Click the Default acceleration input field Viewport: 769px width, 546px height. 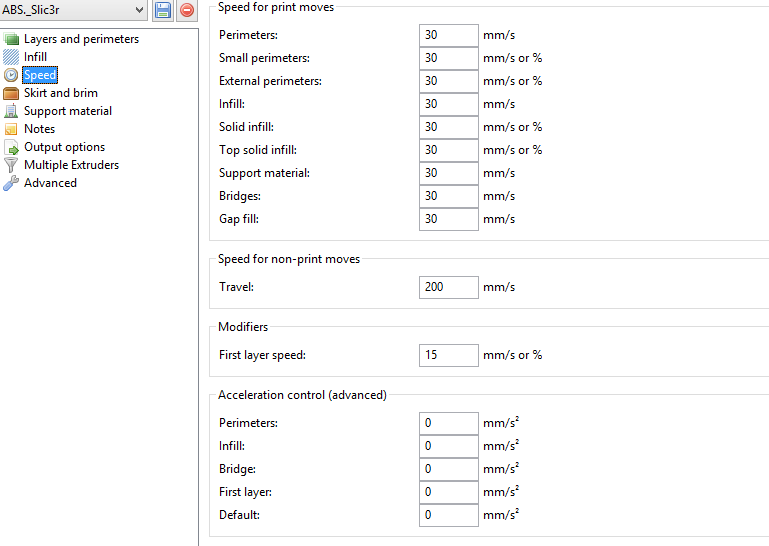[x=448, y=515]
